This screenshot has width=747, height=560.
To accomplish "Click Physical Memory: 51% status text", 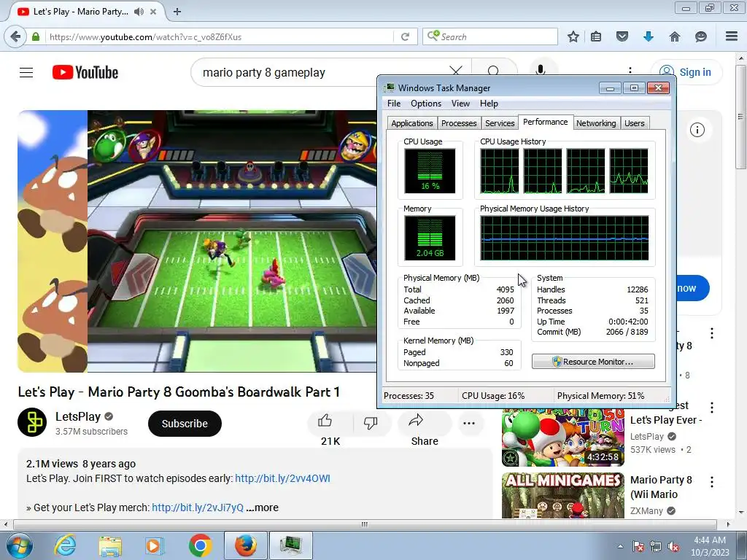I will [x=600, y=396].
